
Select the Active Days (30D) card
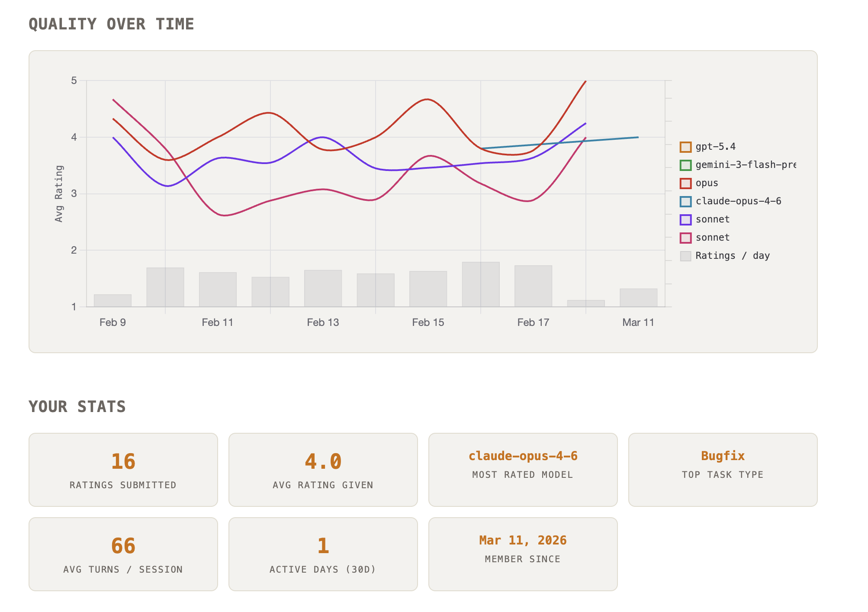[x=323, y=554]
